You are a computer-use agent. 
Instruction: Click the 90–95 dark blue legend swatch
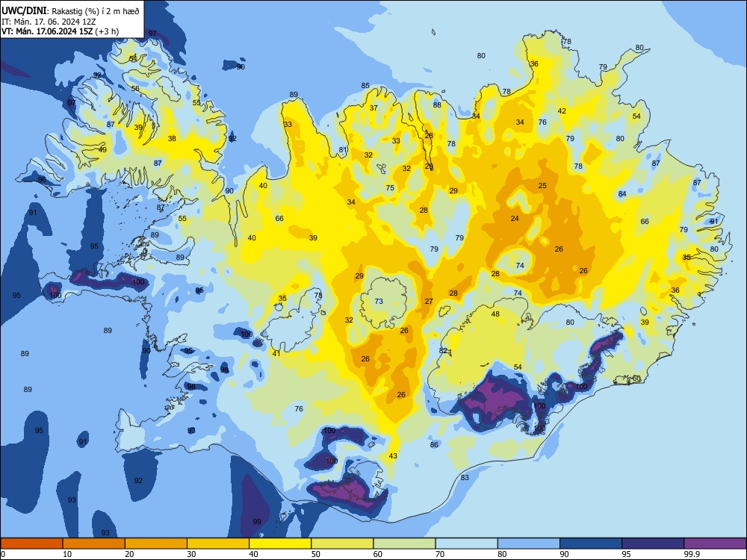tap(591, 544)
